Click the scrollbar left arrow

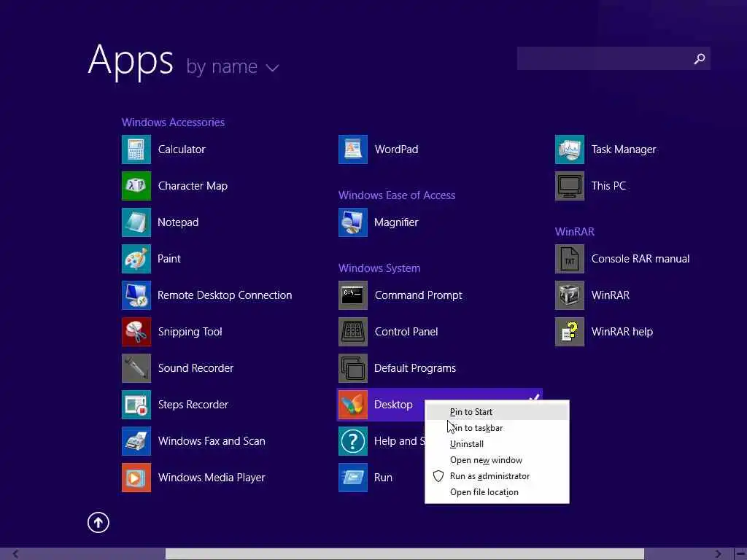pyautogui.click(x=15, y=554)
